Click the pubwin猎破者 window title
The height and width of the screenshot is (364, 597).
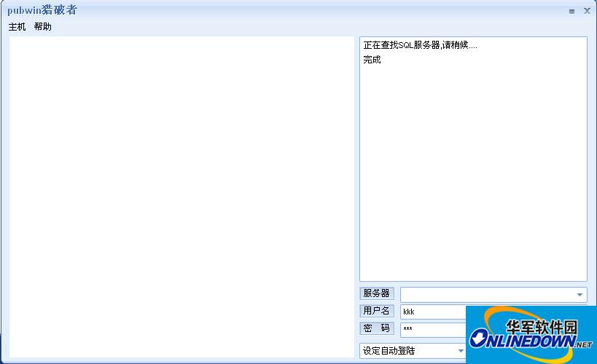click(x=42, y=10)
